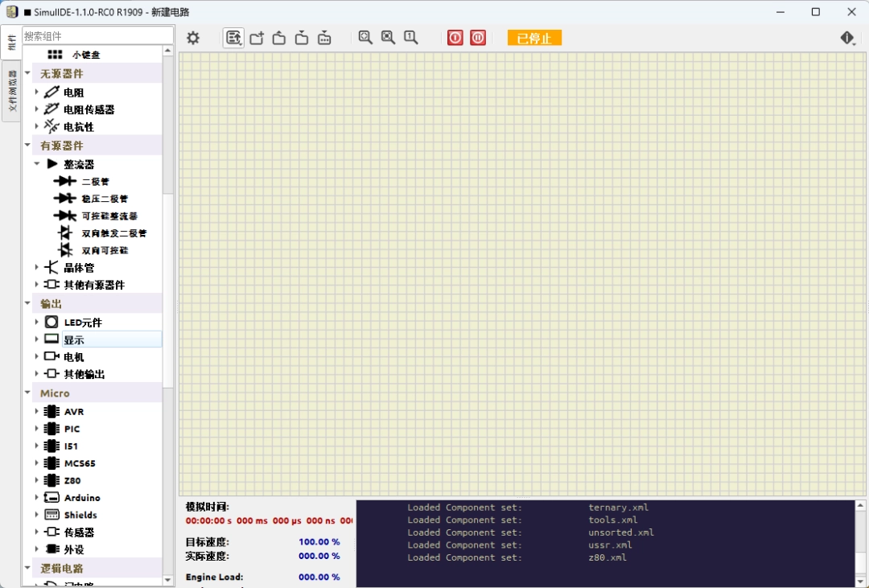
Task: Click the zoom-to-selection magnifier icon
Action: click(388, 37)
